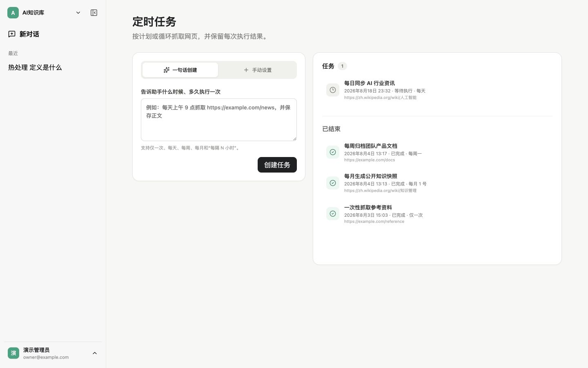Switch to the 手动设置 tab
Screen dimensions: 588x368
(x=257, y=70)
